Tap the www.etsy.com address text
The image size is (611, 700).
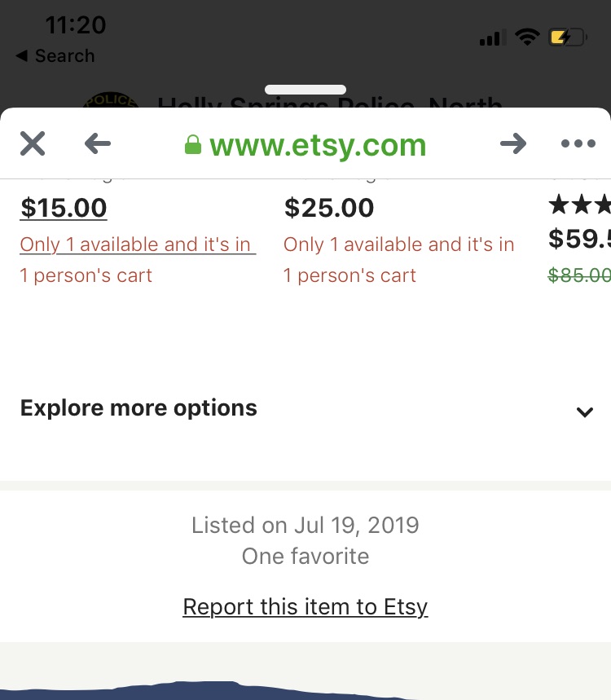pyautogui.click(x=318, y=145)
